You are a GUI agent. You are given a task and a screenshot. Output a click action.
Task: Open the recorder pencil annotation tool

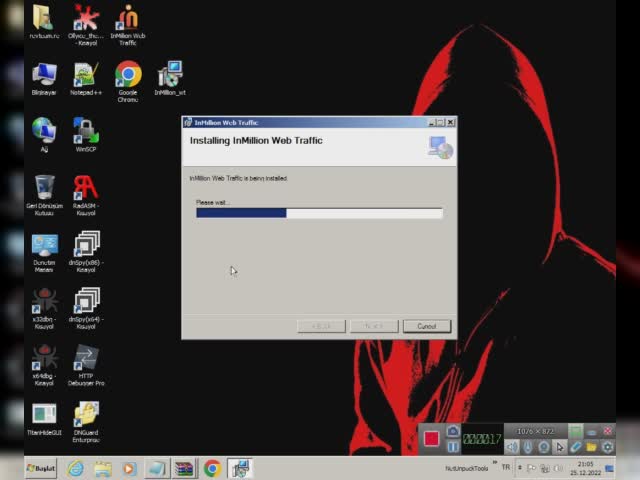[575, 447]
